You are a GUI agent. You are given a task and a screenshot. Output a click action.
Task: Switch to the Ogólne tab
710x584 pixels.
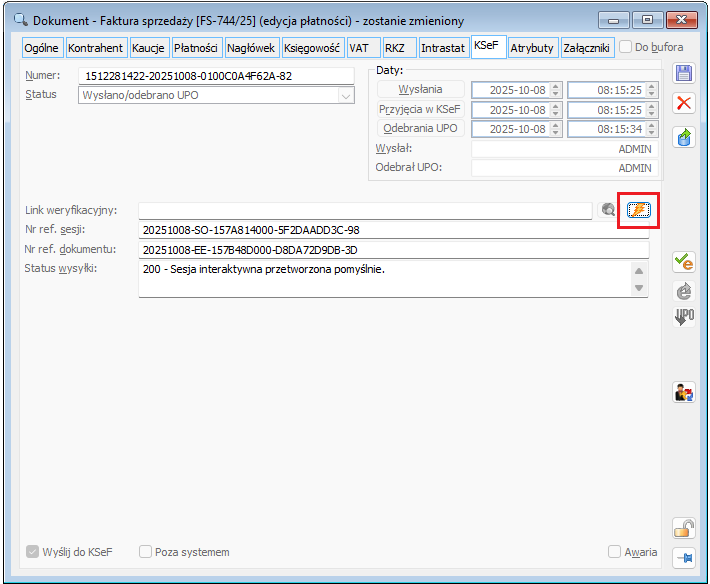tap(42, 48)
